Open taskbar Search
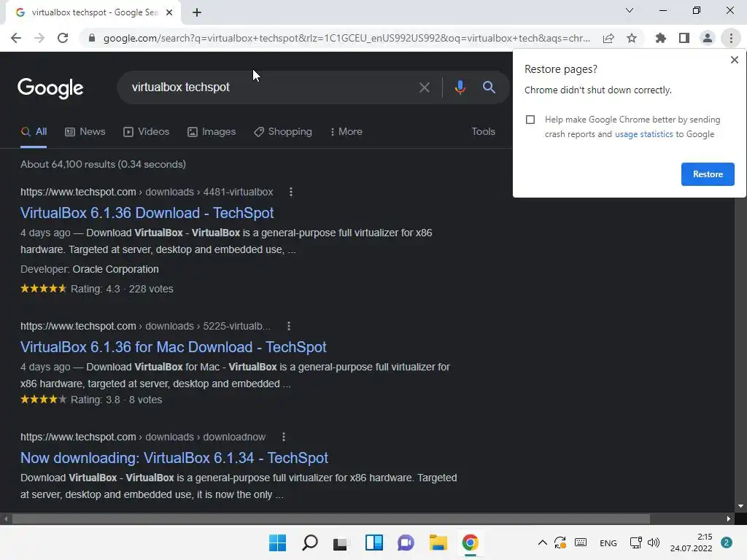 [x=309, y=542]
